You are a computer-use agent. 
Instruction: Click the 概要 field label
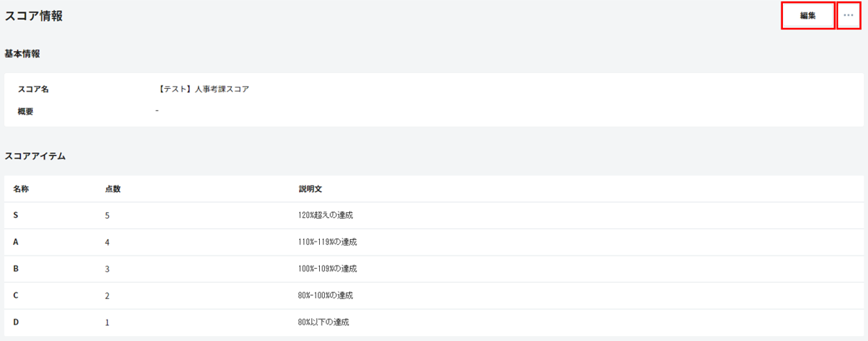click(x=26, y=111)
